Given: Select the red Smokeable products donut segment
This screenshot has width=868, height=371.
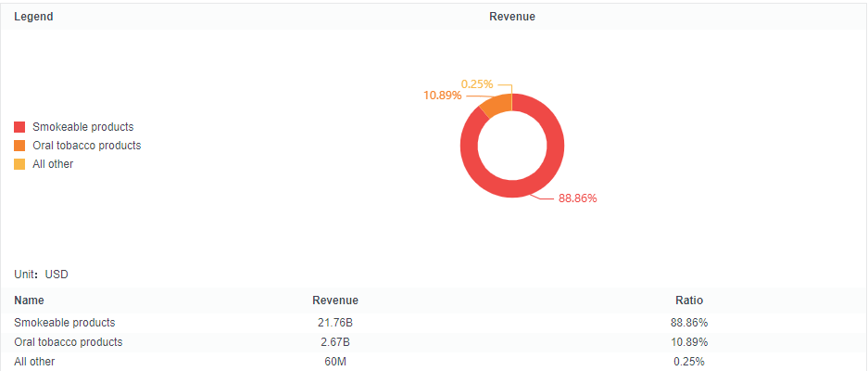Looking at the screenshot, I should tap(512, 188).
